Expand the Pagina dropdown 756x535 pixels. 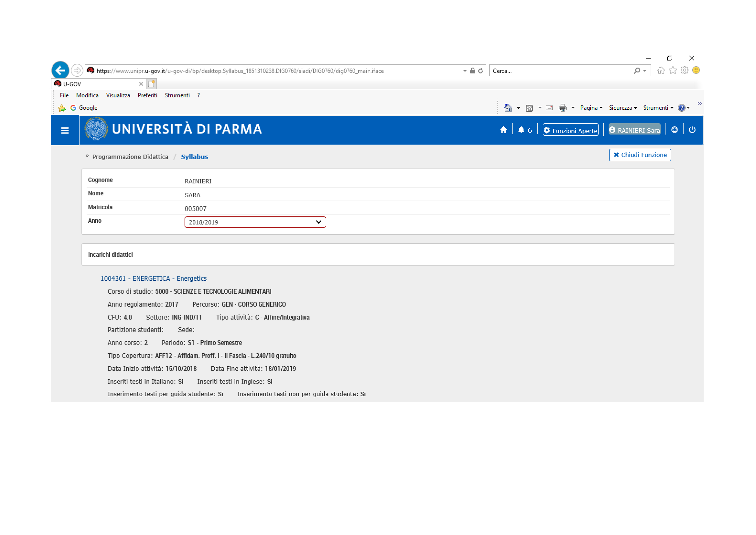point(591,108)
